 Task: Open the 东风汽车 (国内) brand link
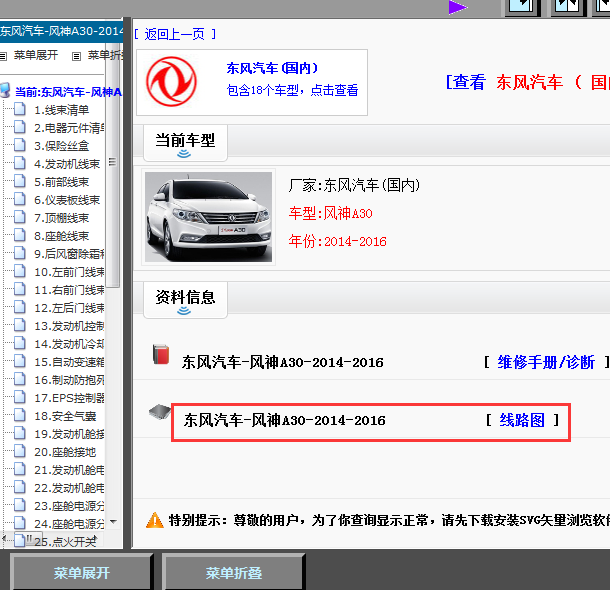coord(272,68)
